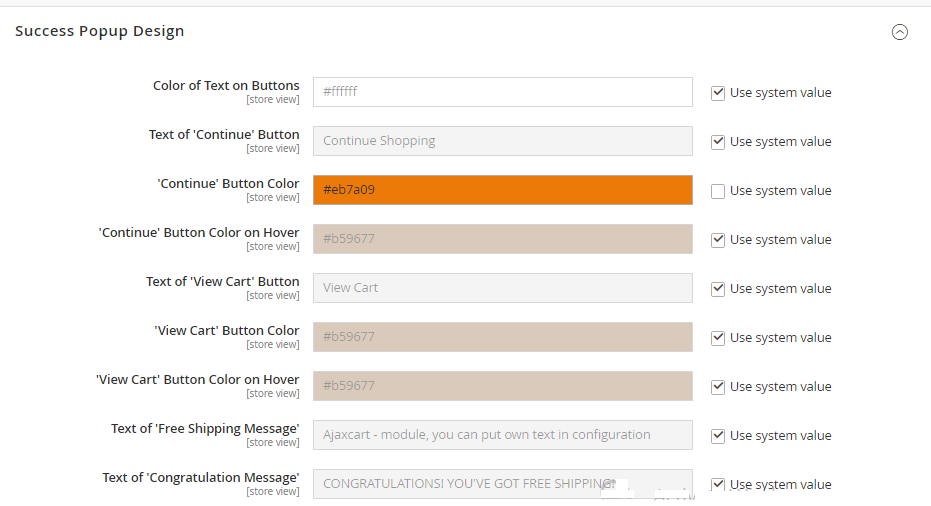Toggle system value for 'View Cart' Button Color on Hover

[718, 387]
